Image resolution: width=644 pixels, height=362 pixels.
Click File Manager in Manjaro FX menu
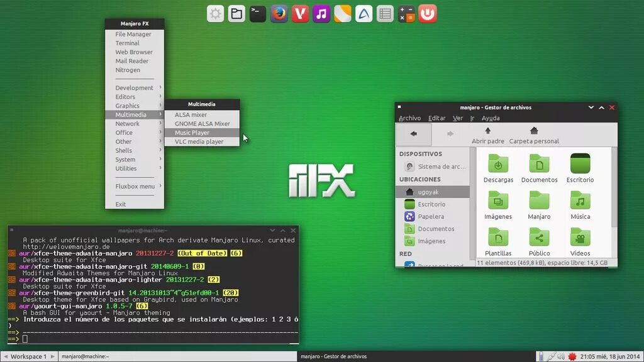tap(135, 34)
